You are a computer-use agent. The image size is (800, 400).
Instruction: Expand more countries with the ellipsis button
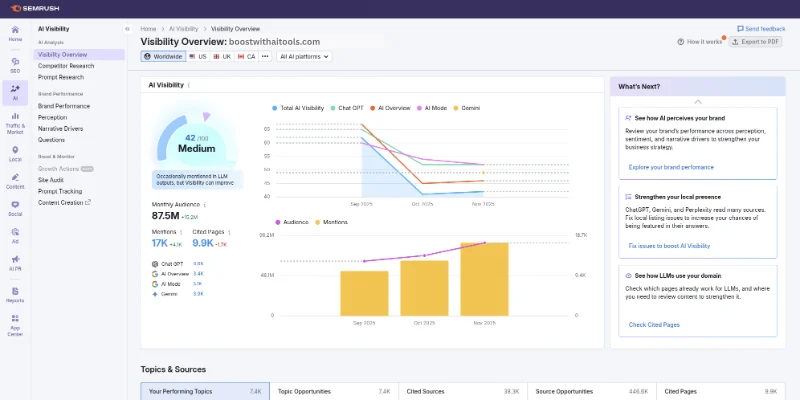pos(265,57)
